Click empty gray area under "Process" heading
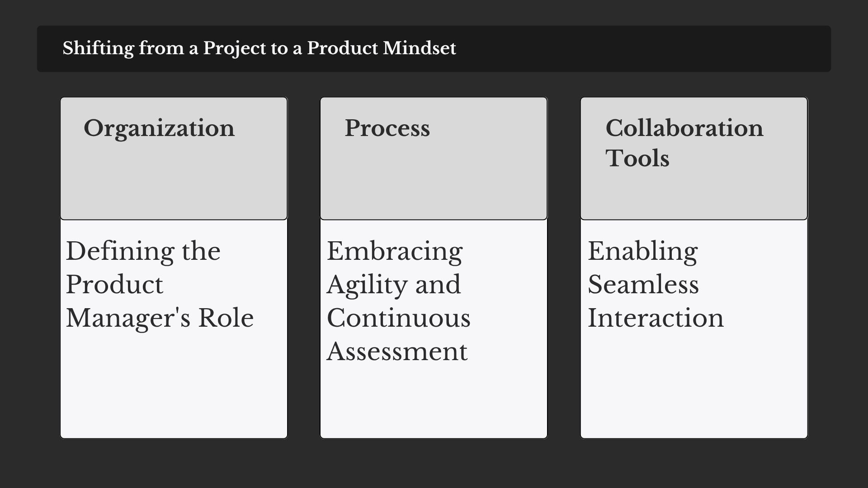Screen dimensions: 868x488 click(x=434, y=185)
